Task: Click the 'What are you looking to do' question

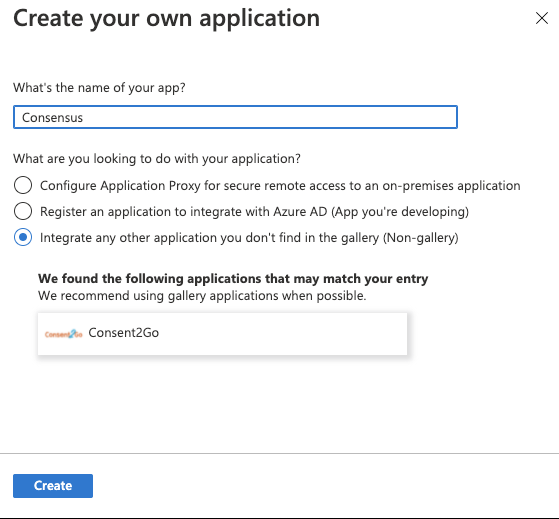Action: (157, 159)
